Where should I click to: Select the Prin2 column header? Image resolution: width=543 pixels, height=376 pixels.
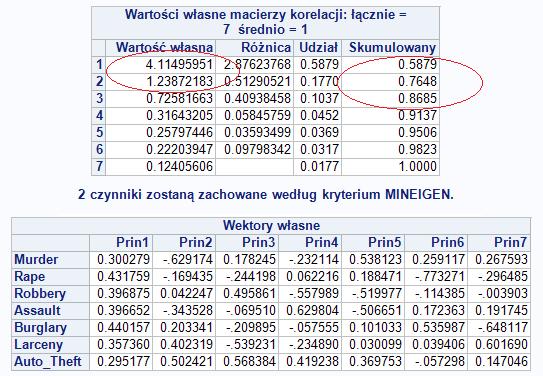click(x=195, y=242)
